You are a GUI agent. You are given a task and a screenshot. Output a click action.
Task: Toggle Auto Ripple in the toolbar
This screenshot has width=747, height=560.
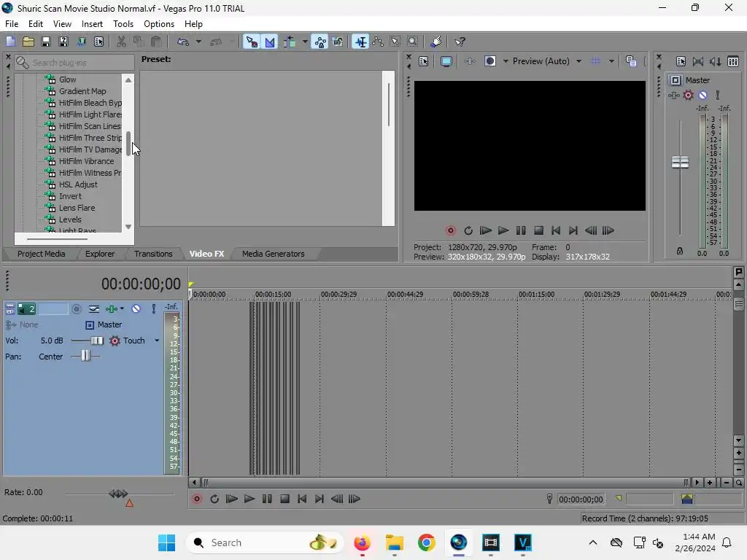(289, 42)
